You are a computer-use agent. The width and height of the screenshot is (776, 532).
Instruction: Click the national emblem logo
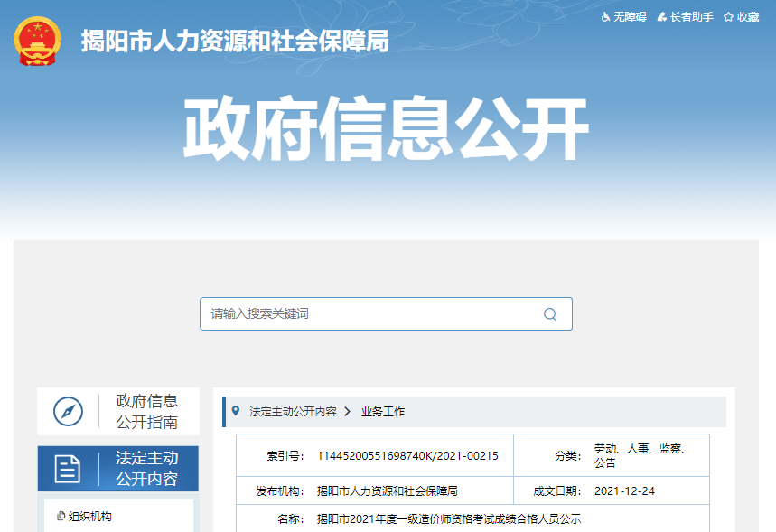pos(38,42)
